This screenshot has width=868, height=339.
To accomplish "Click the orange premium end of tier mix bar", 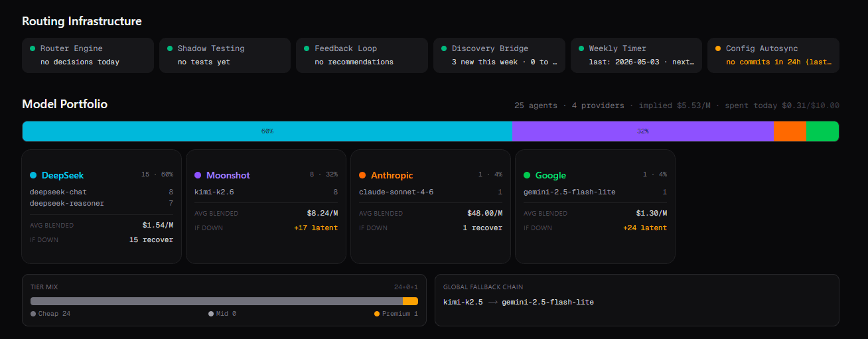I will click(410, 301).
